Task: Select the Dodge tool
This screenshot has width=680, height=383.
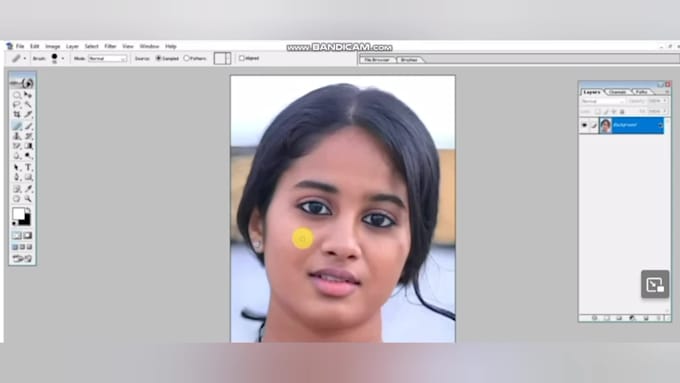Action: [28, 156]
